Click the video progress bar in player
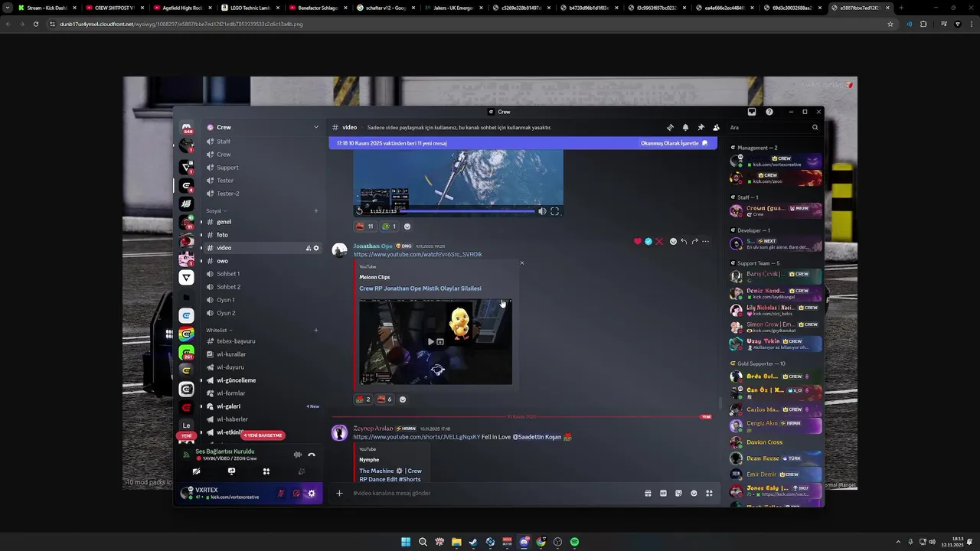Screen dimensions: 980x551 (467, 211)
